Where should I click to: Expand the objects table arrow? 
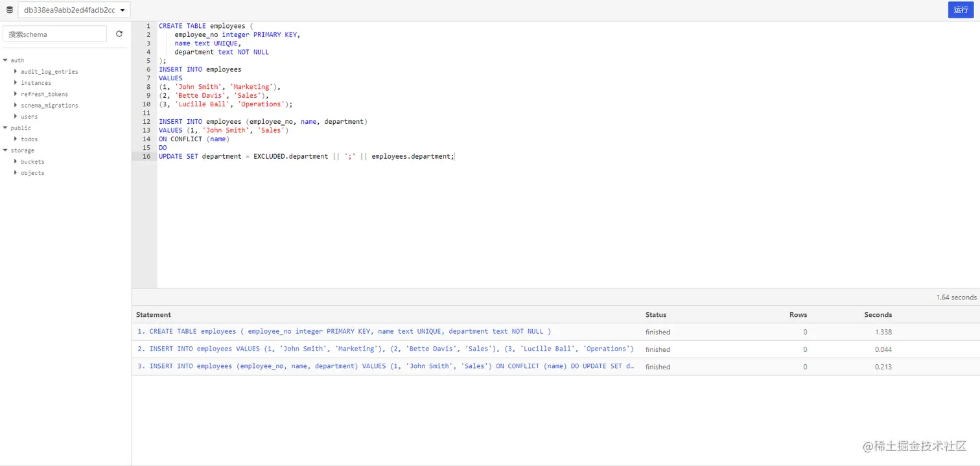16,173
